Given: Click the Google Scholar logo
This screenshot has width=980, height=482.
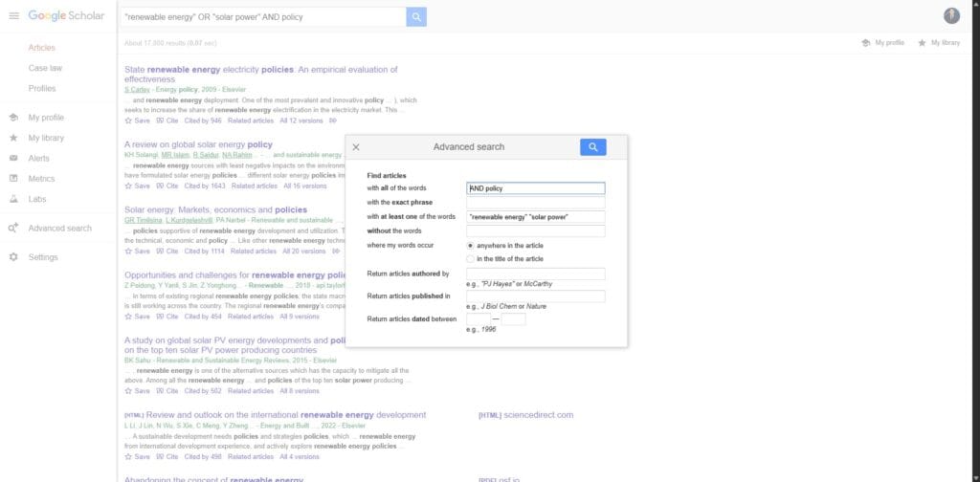Looking at the screenshot, I should click(66, 16).
